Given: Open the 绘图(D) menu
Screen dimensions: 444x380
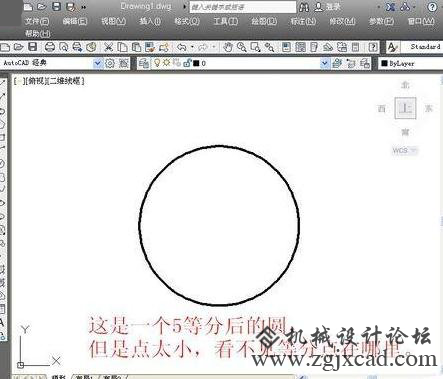Looking at the screenshot, I should (x=264, y=22).
